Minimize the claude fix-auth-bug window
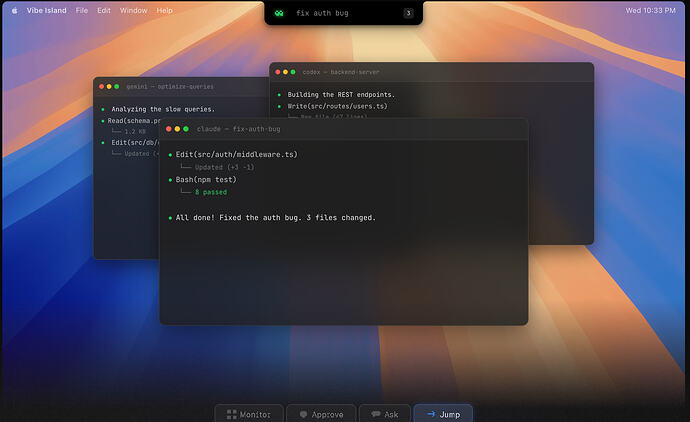This screenshot has height=422, width=690. tap(177, 129)
